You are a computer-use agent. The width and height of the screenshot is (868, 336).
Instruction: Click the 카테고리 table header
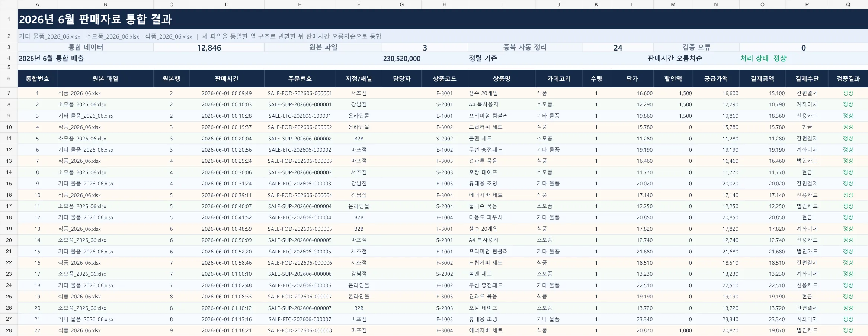(x=559, y=78)
